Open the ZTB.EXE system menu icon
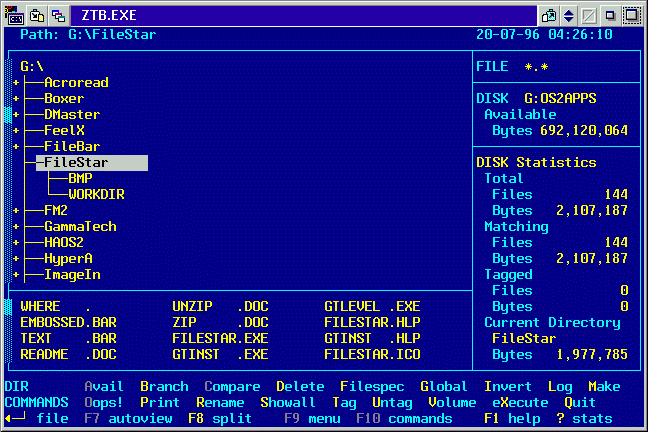 [x=14, y=15]
